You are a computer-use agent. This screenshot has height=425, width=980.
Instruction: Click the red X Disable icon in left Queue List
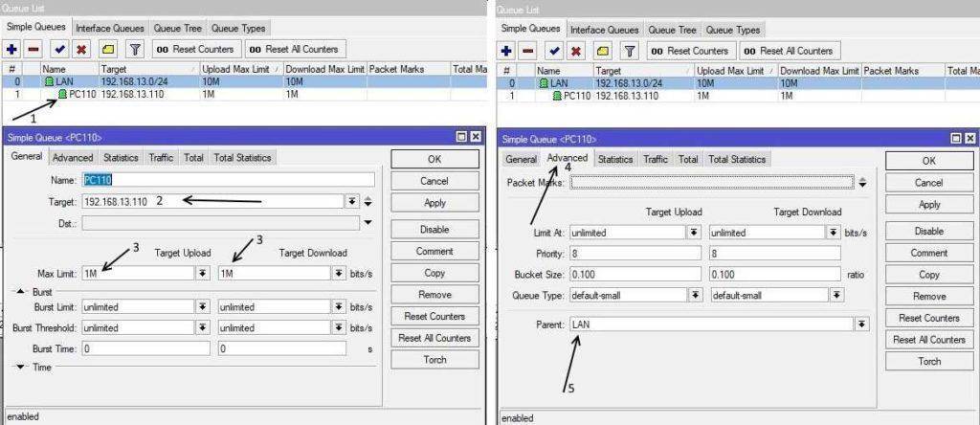pos(81,49)
